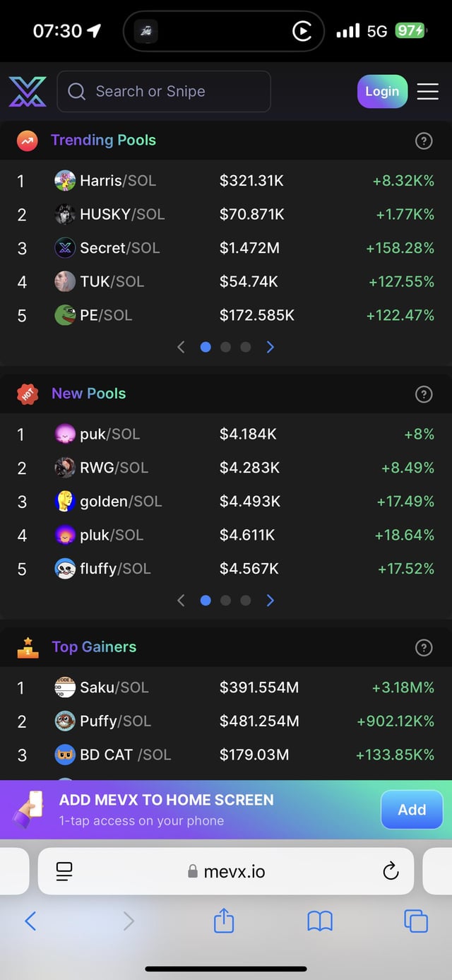
Task: Select third page dot in New Pools
Action: 245,601
